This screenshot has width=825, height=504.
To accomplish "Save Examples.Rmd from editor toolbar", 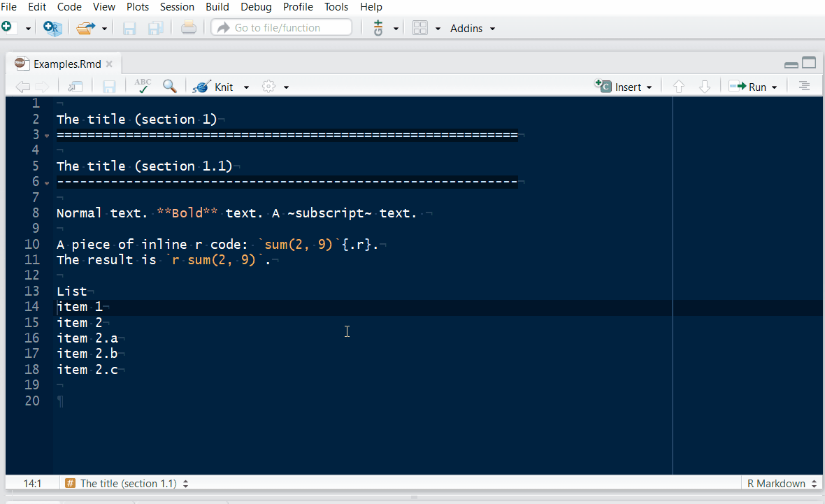I will tap(109, 86).
